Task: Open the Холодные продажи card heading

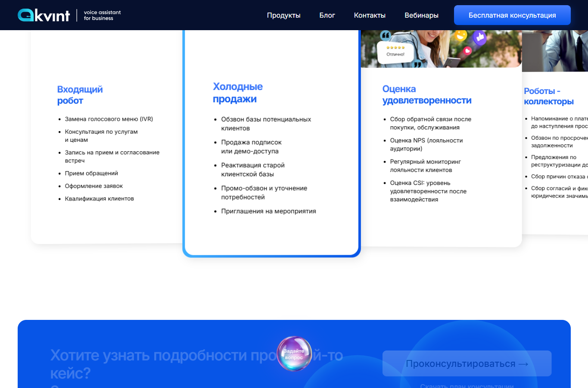Action: pos(238,93)
